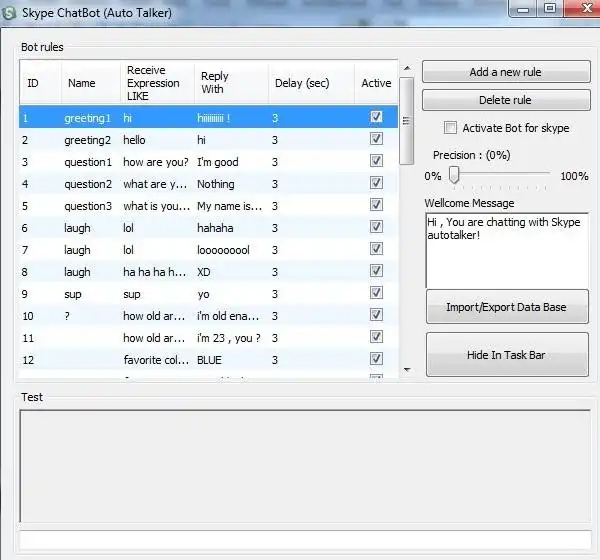The height and width of the screenshot is (560, 600).
Task: Toggle Active checkbox for rule ID 12
Action: (376, 359)
